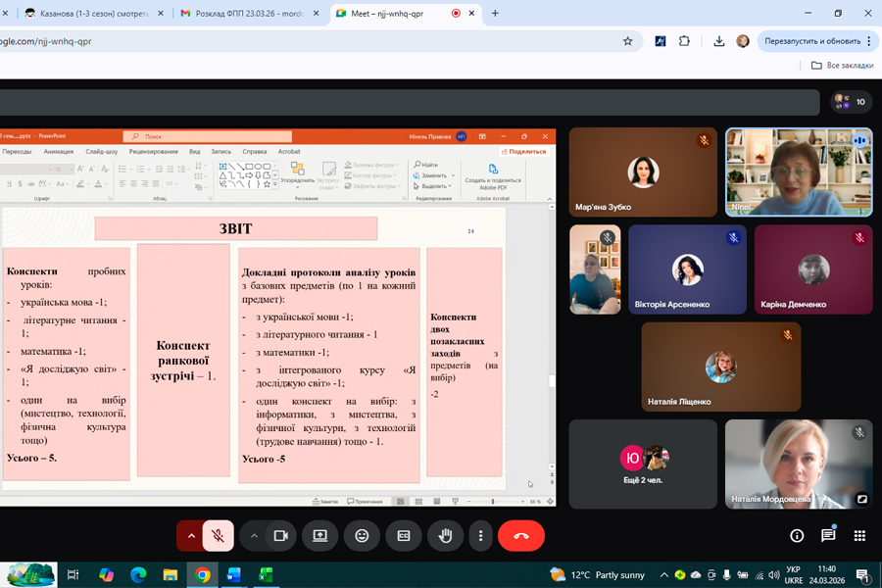
Task: Open the meeting chat panel
Action: (828, 536)
